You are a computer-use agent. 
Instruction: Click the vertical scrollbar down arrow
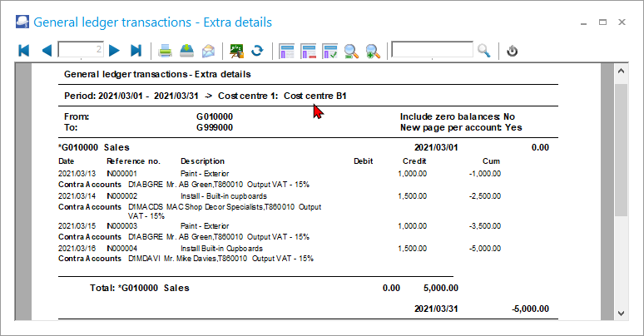(x=621, y=313)
